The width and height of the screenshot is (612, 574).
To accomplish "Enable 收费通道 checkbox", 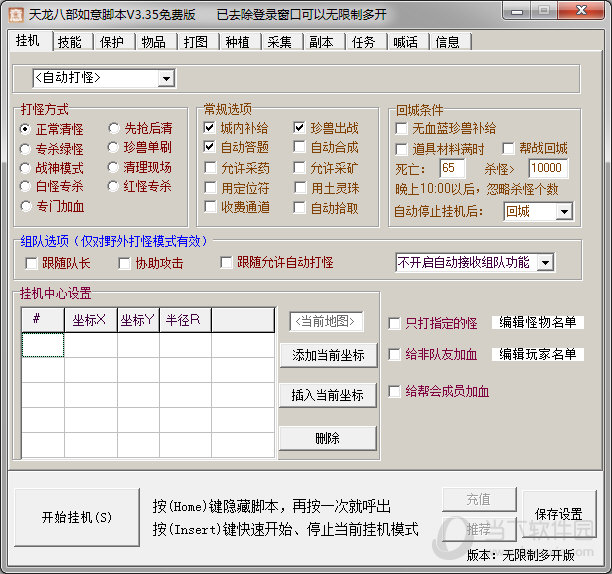I will click(210, 207).
